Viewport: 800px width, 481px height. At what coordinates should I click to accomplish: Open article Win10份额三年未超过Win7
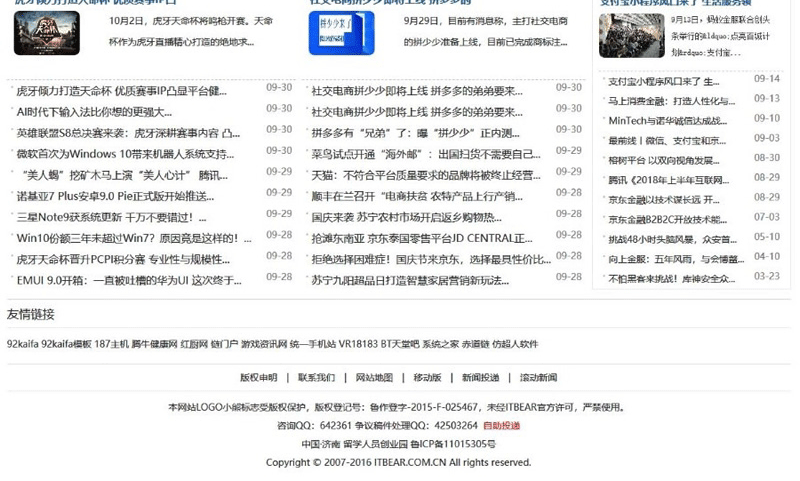[x=134, y=238]
